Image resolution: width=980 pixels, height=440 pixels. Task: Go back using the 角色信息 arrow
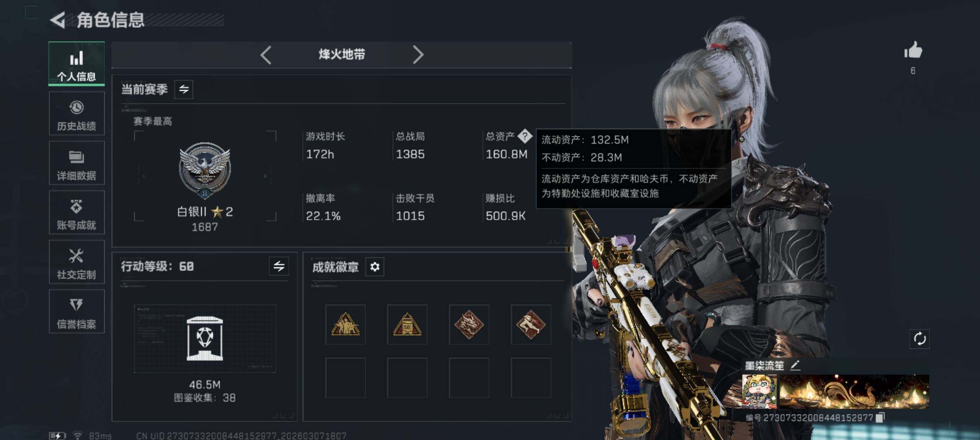[x=58, y=20]
